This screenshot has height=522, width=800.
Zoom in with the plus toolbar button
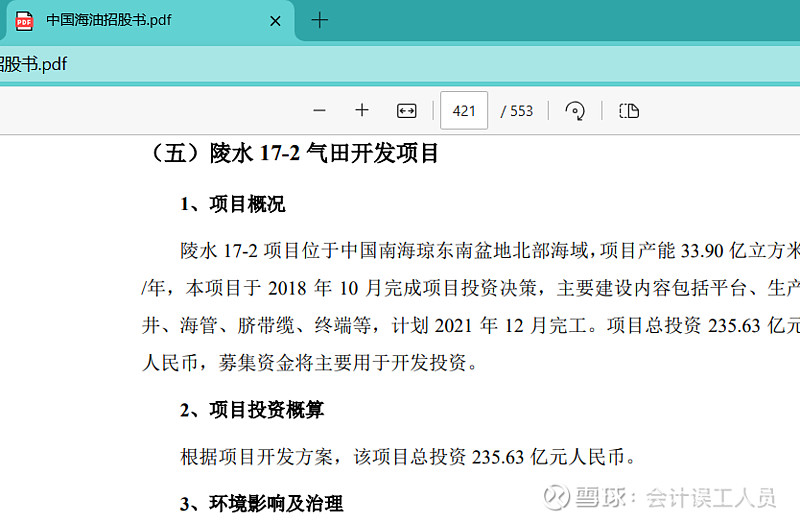click(362, 110)
